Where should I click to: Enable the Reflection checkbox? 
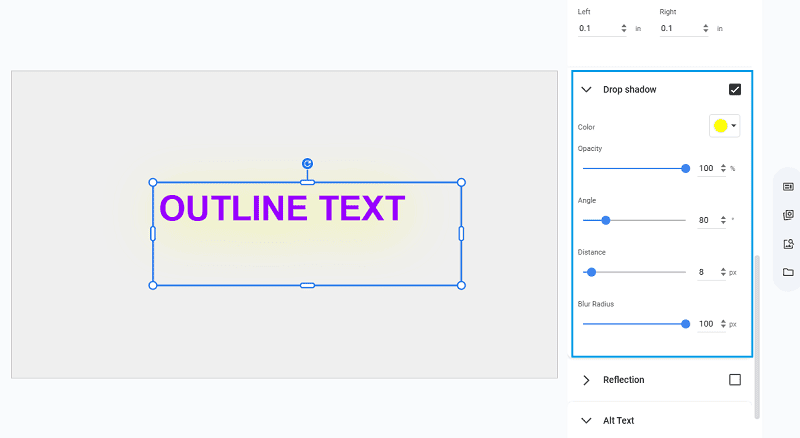[x=735, y=380]
